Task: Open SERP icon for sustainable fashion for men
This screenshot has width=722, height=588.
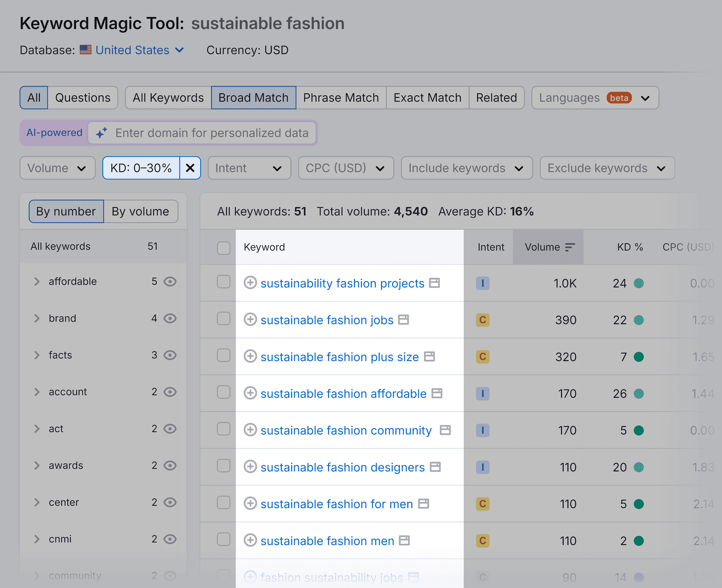Action: (x=423, y=504)
